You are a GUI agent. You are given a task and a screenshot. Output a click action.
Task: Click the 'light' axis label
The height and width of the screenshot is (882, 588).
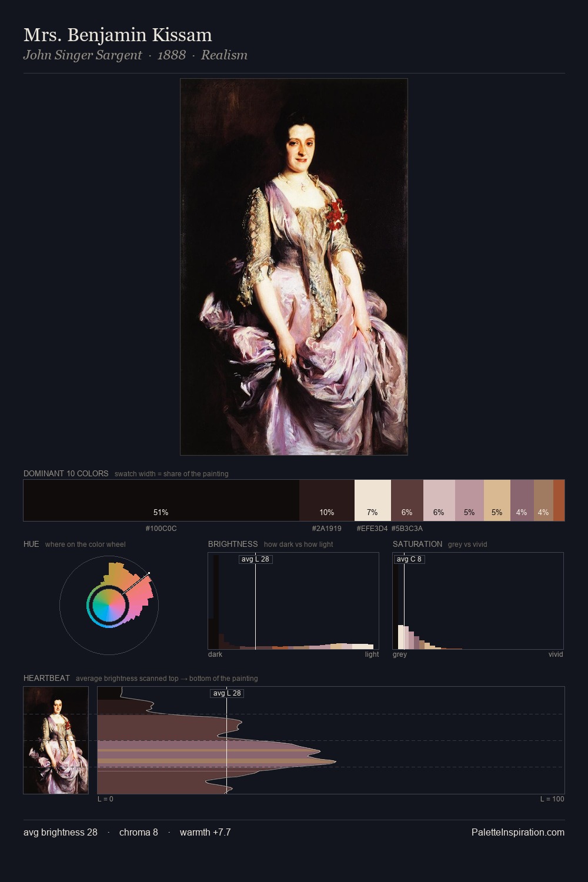tap(372, 654)
